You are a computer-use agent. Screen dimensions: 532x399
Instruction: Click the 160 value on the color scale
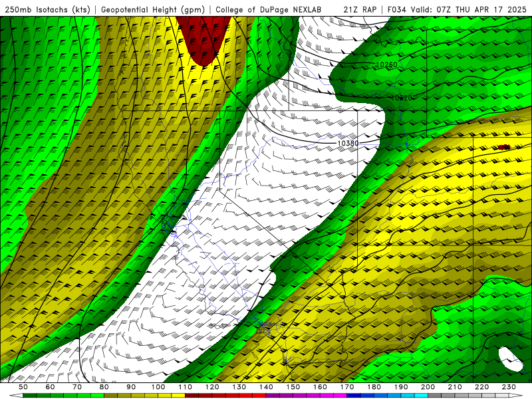point(320,387)
